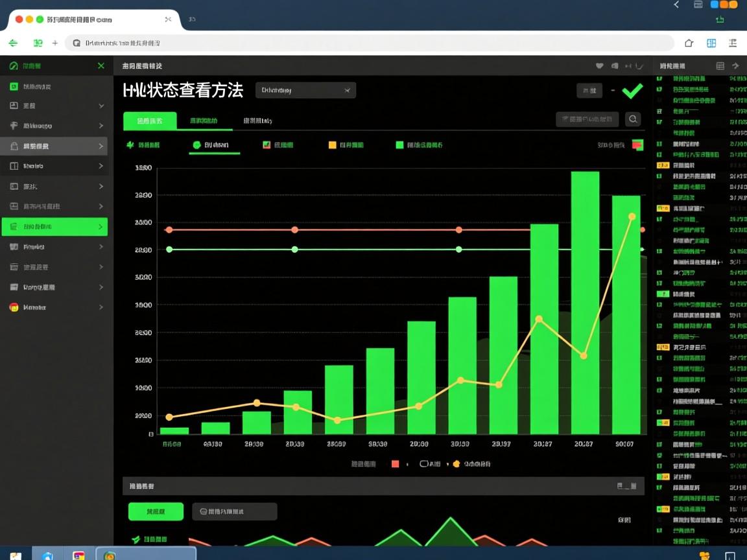
Task: Click the gray button in the lower panel
Action: point(234,511)
